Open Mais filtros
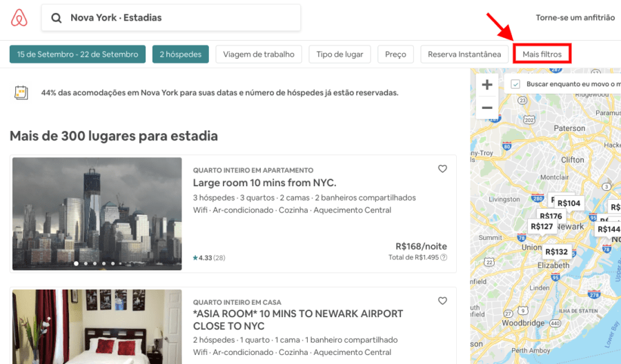 click(542, 54)
